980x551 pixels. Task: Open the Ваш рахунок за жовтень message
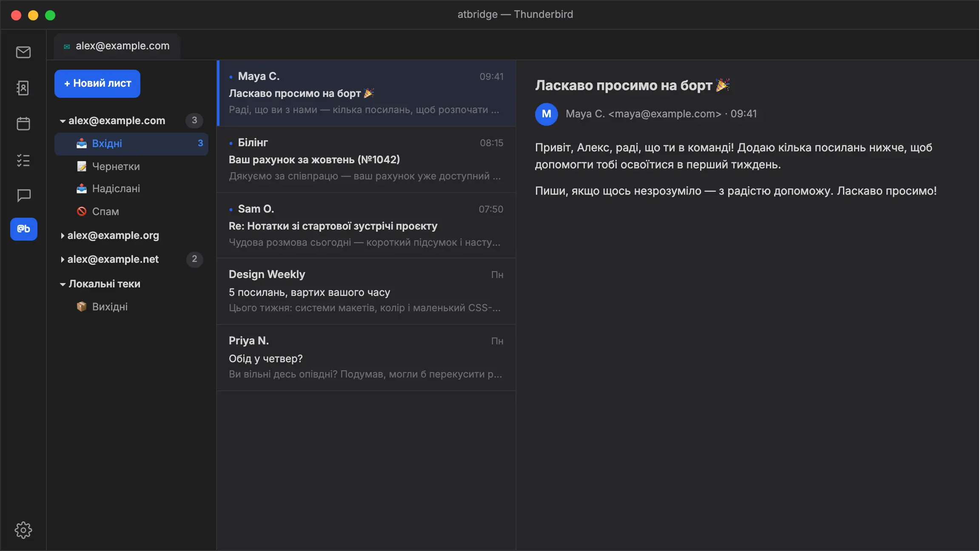click(x=366, y=159)
